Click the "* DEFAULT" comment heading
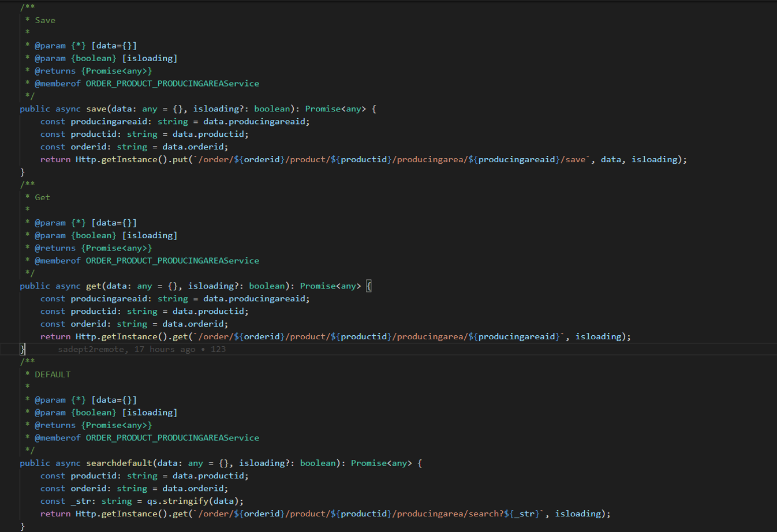Screen dimensions: 777x532 48,374
